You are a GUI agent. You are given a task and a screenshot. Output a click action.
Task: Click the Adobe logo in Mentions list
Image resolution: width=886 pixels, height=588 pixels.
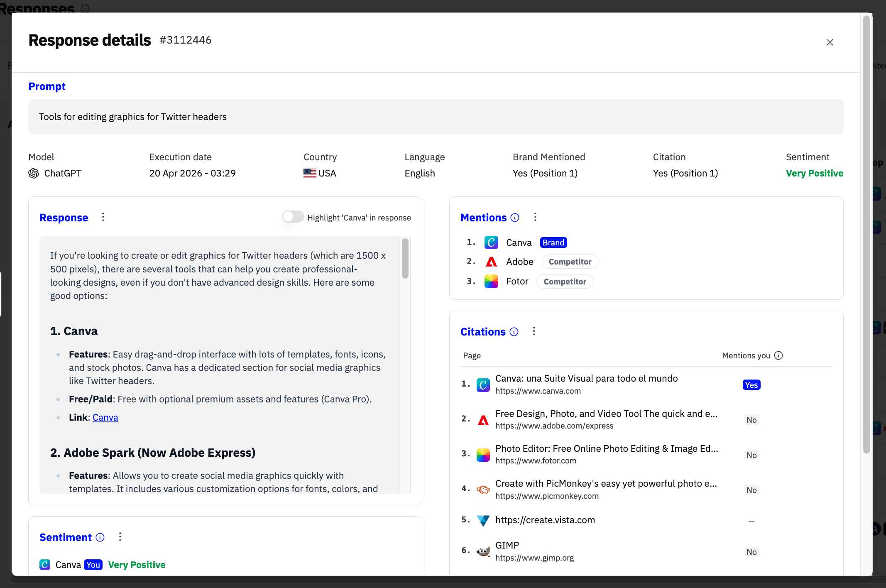pos(491,262)
